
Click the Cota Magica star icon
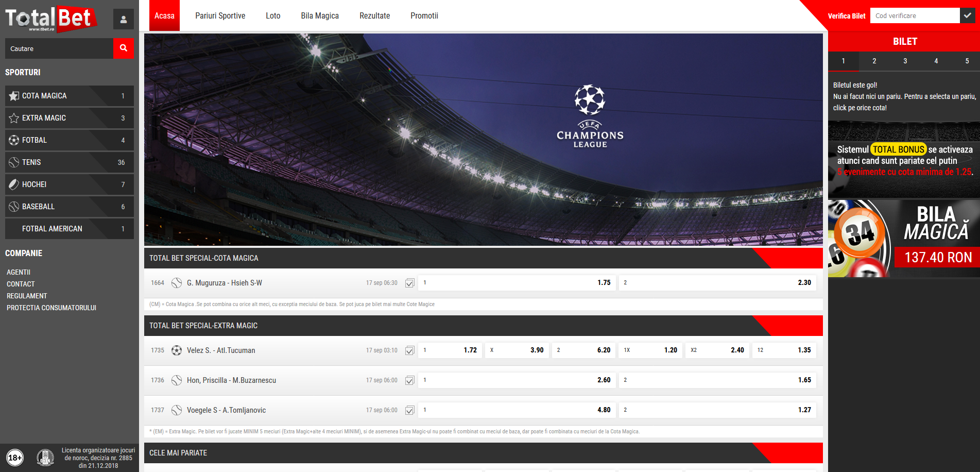coord(14,96)
